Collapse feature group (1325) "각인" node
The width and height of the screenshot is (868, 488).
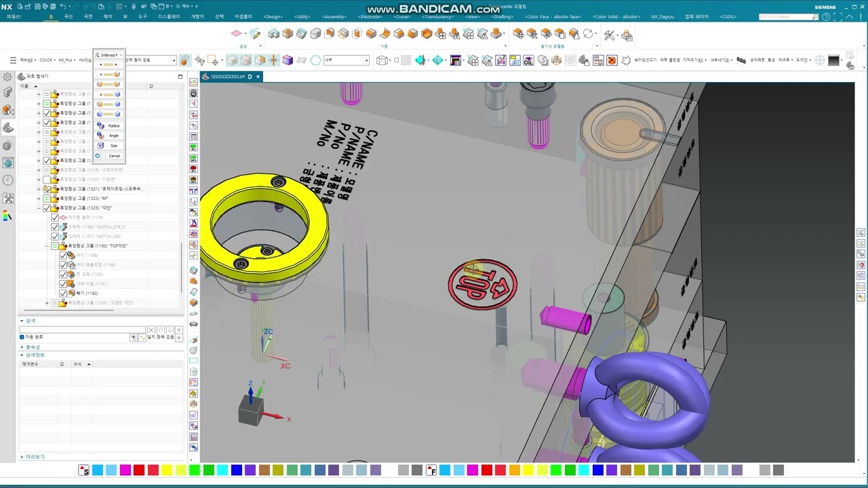(x=39, y=207)
